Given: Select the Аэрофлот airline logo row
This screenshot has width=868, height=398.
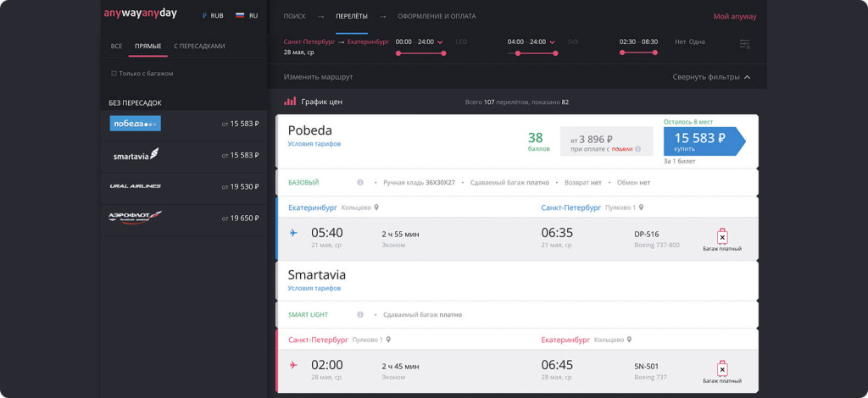Looking at the screenshot, I should click(184, 218).
